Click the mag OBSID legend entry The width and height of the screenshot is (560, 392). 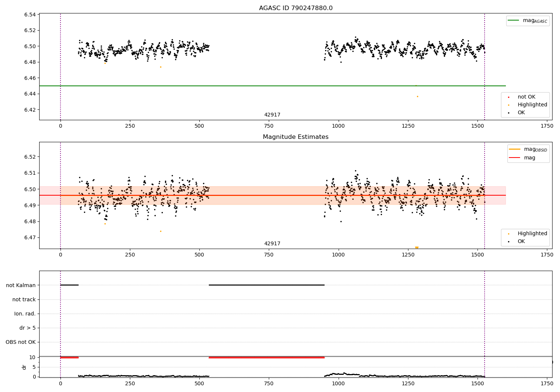pos(529,149)
